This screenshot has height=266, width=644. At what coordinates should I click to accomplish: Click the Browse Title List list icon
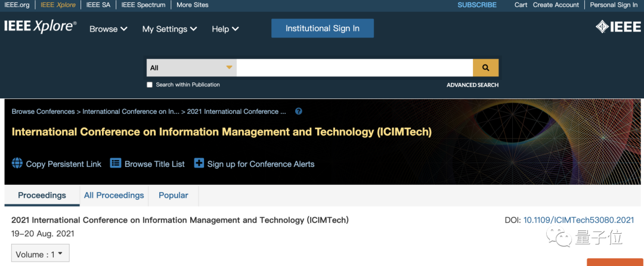pyautogui.click(x=116, y=163)
